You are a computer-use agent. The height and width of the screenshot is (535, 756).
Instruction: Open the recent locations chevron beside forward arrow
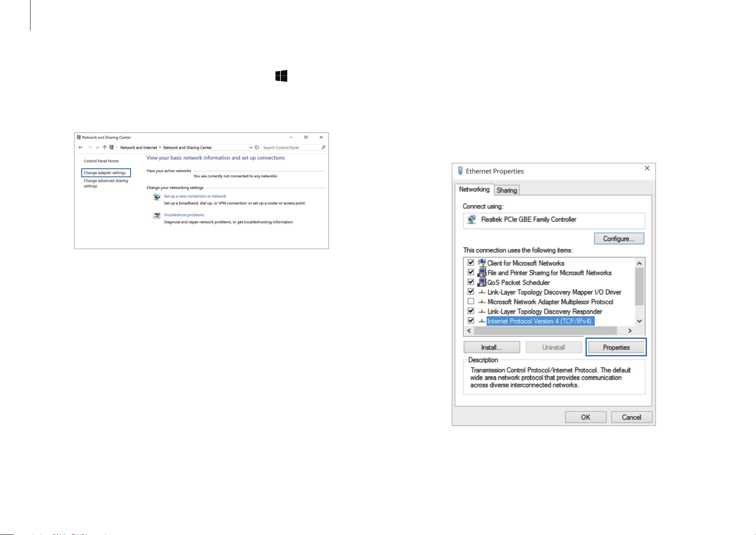click(97, 148)
